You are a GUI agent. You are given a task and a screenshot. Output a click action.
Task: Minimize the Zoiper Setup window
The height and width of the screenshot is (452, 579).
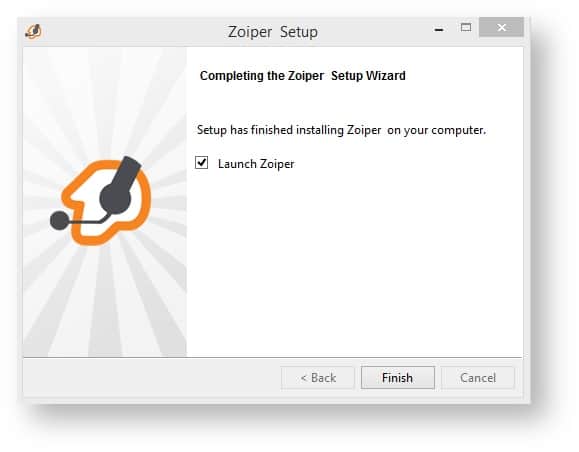click(439, 30)
